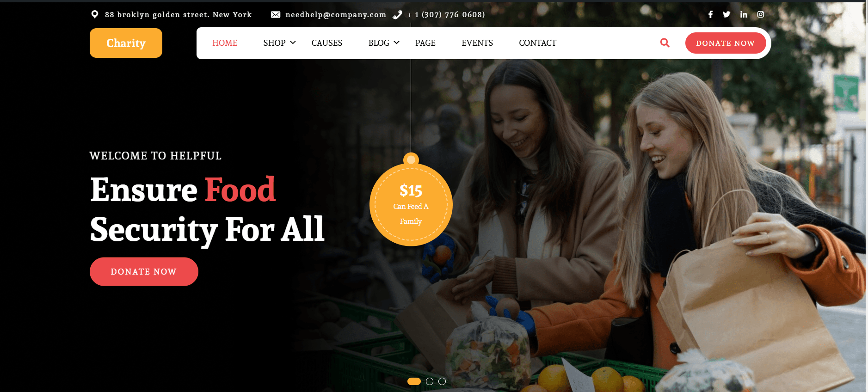Image resolution: width=868 pixels, height=392 pixels.
Task: Open the LinkedIn social icon
Action: pyautogui.click(x=744, y=14)
